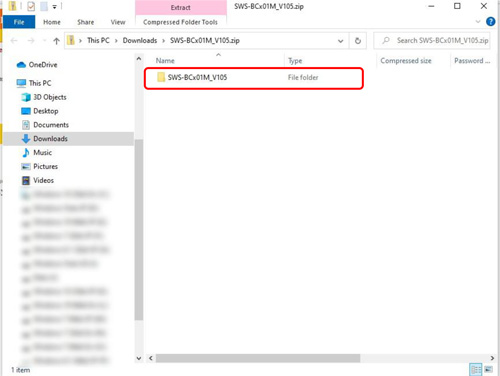This screenshot has height=376, width=500.
Task: Open Pictures in the navigation pane
Action: click(45, 166)
